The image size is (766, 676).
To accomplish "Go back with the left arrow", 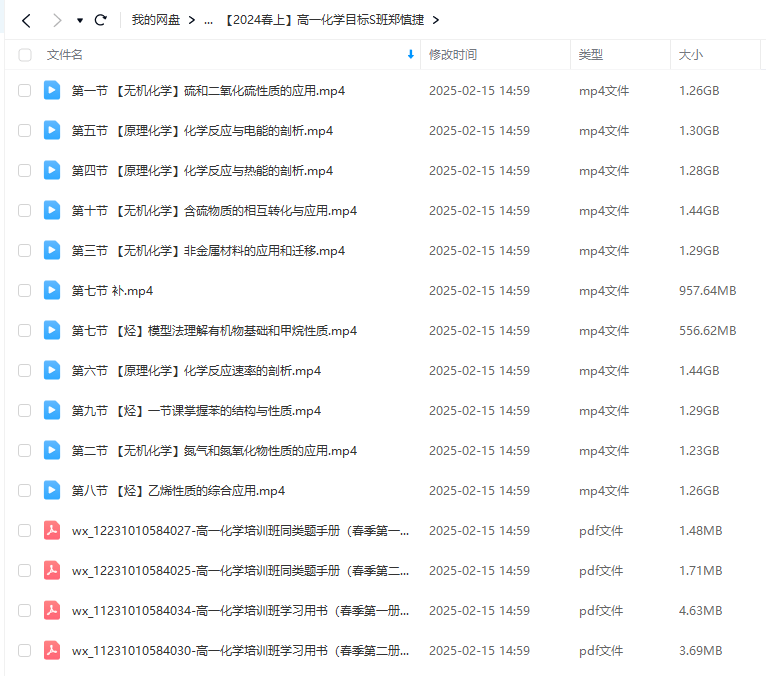I will coord(26,21).
